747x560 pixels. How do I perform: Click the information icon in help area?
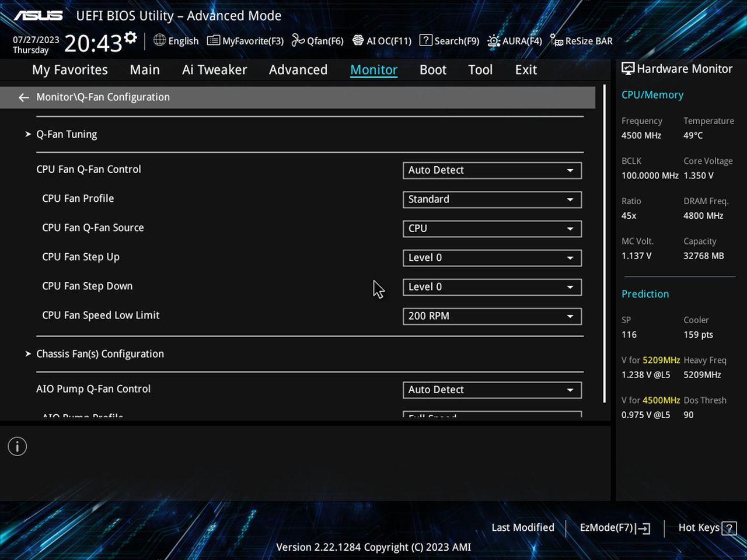[18, 447]
